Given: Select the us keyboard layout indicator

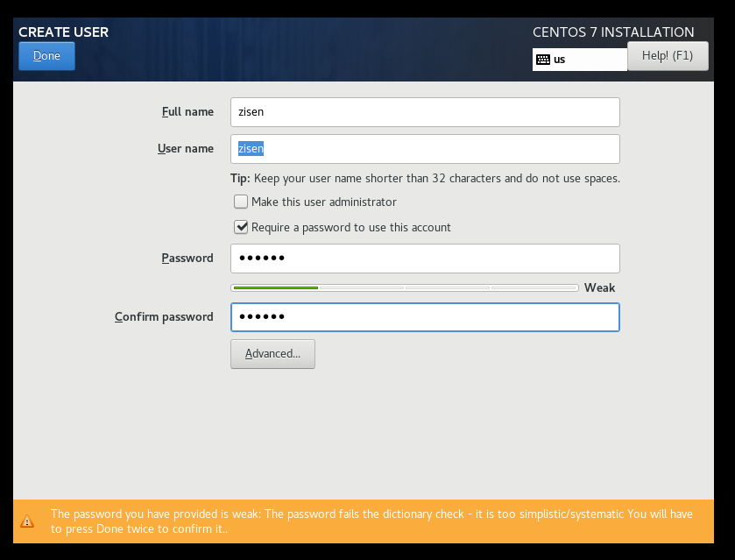Looking at the screenshot, I should (580, 60).
